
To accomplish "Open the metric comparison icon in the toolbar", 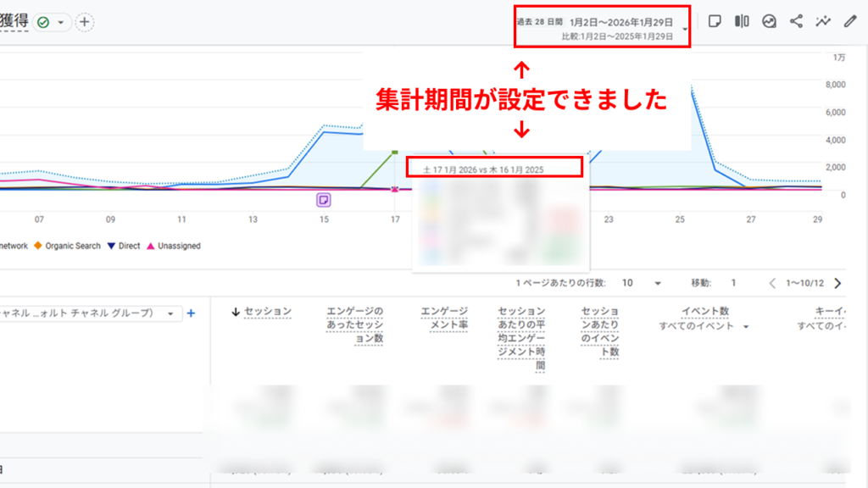I will coord(741,20).
